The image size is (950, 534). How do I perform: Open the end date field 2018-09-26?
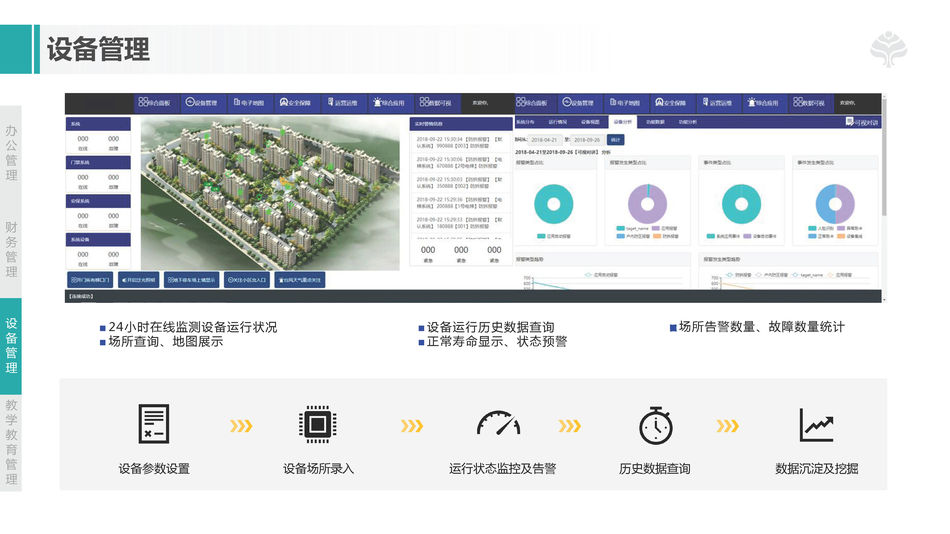pyautogui.click(x=587, y=140)
